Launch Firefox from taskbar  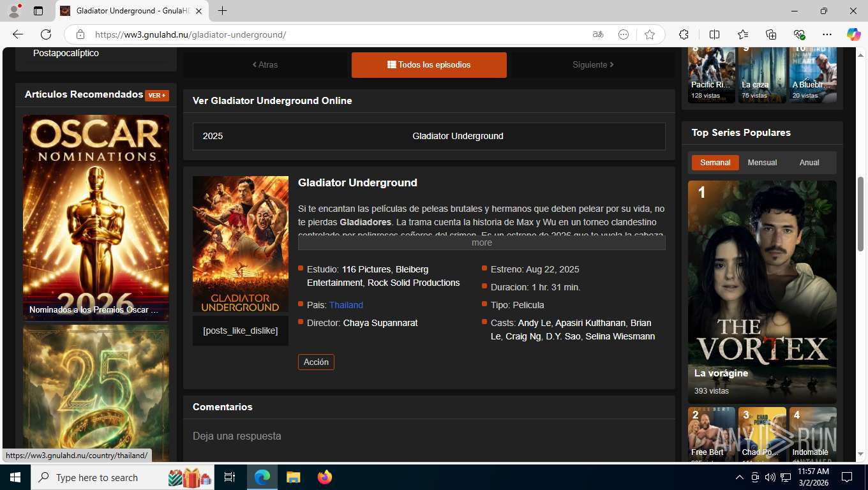pos(324,477)
